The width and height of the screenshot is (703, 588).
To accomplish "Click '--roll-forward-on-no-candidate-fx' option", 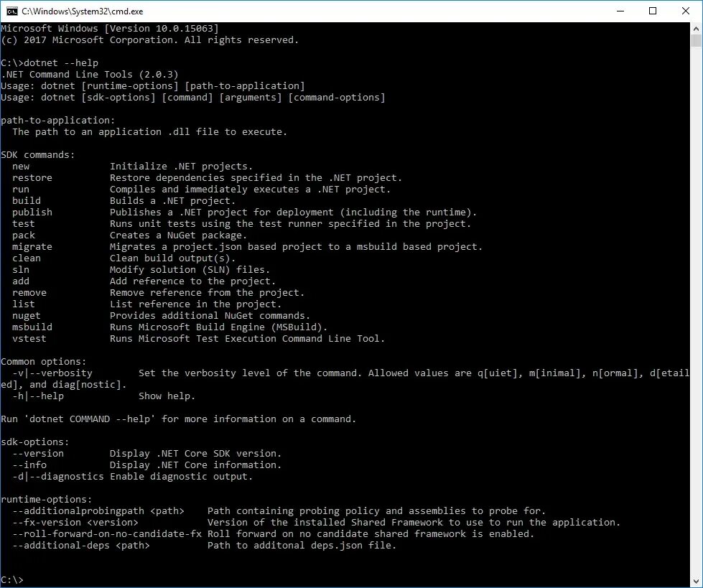I will (107, 534).
